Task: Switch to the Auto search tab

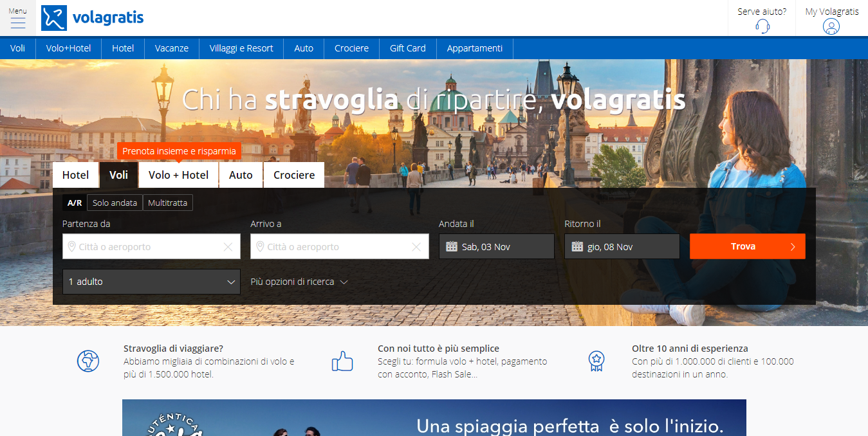Action: click(x=241, y=175)
